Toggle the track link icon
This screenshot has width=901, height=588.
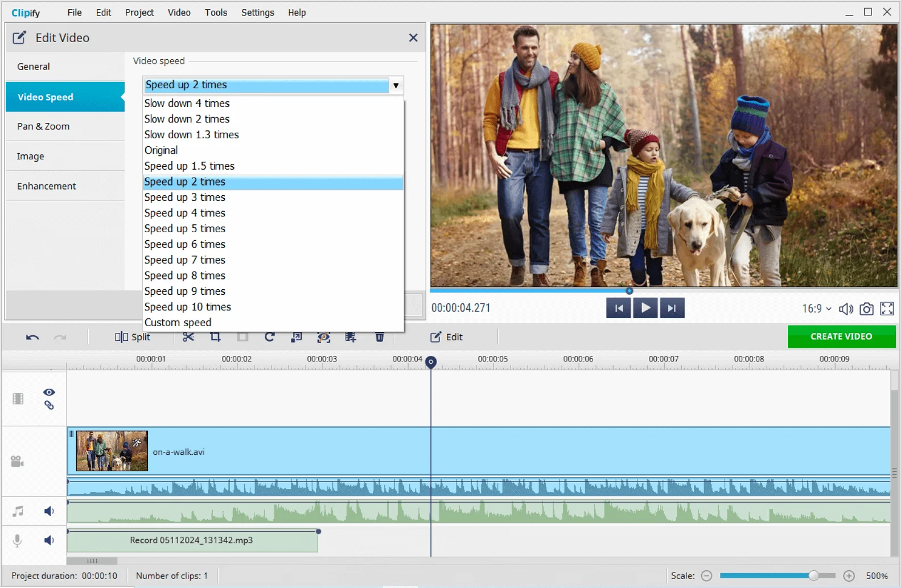point(49,405)
